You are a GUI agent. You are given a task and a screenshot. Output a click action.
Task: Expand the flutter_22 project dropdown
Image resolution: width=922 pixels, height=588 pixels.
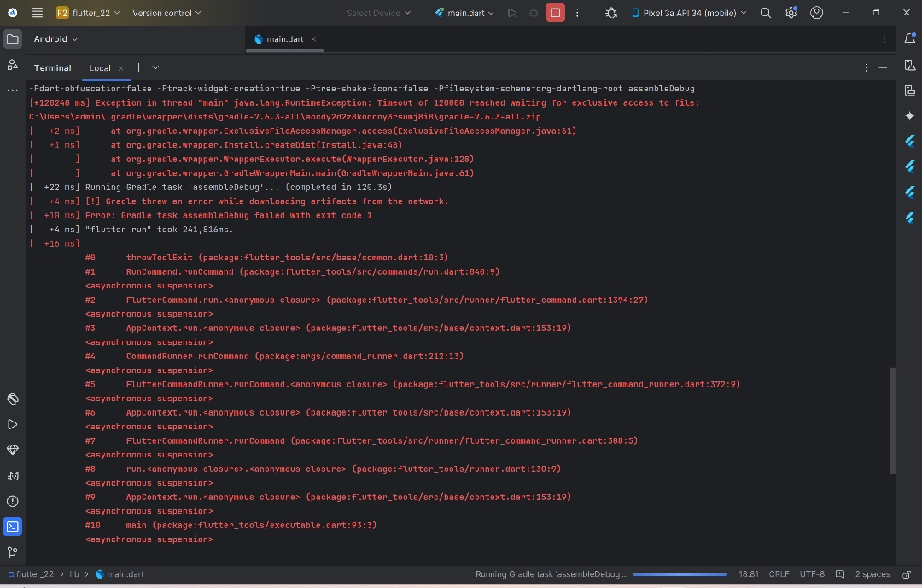[88, 12]
